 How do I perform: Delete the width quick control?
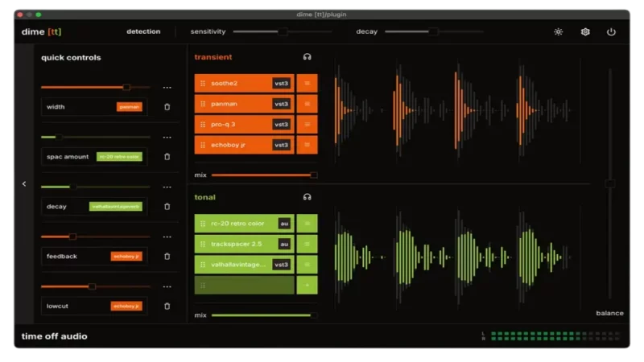coord(167,107)
